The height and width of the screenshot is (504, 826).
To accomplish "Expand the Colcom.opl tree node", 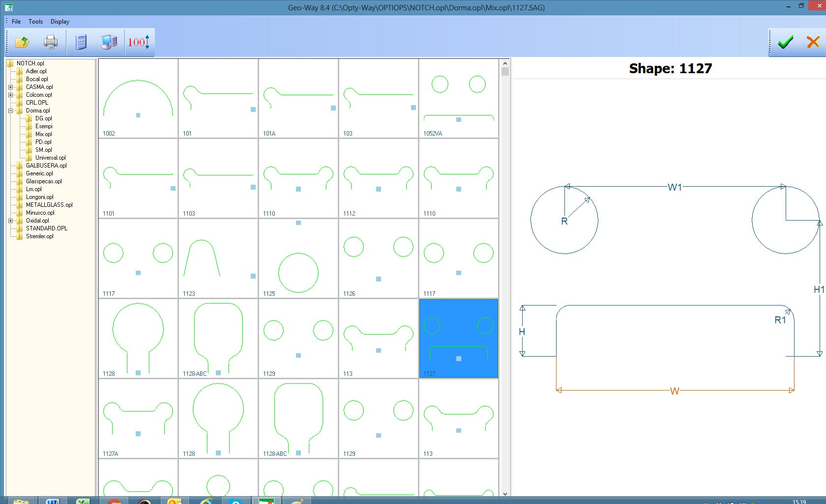I will [x=10, y=95].
